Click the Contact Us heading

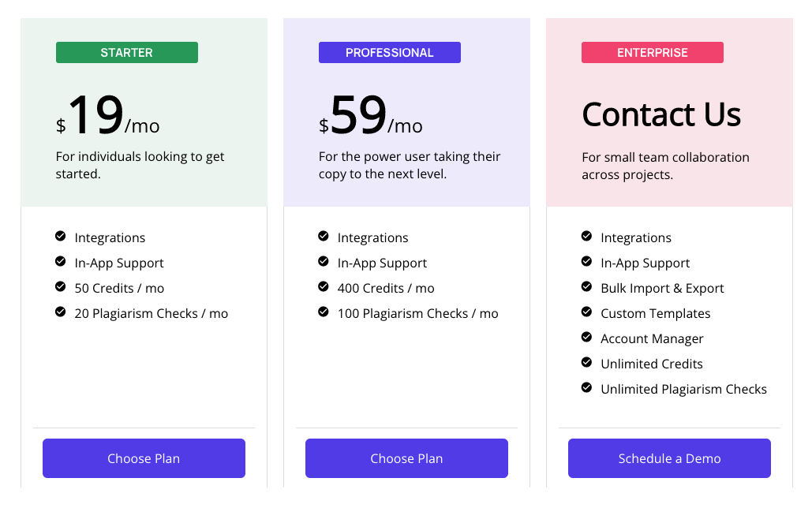[661, 115]
